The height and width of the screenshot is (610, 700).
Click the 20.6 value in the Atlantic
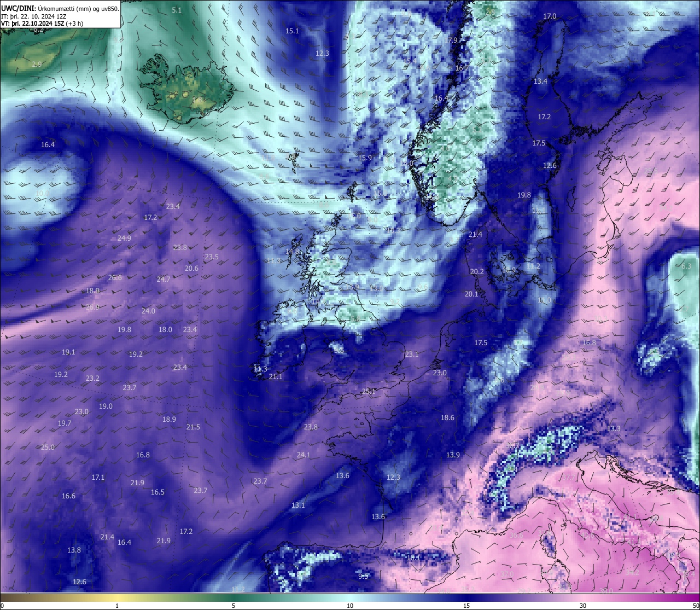click(x=191, y=268)
